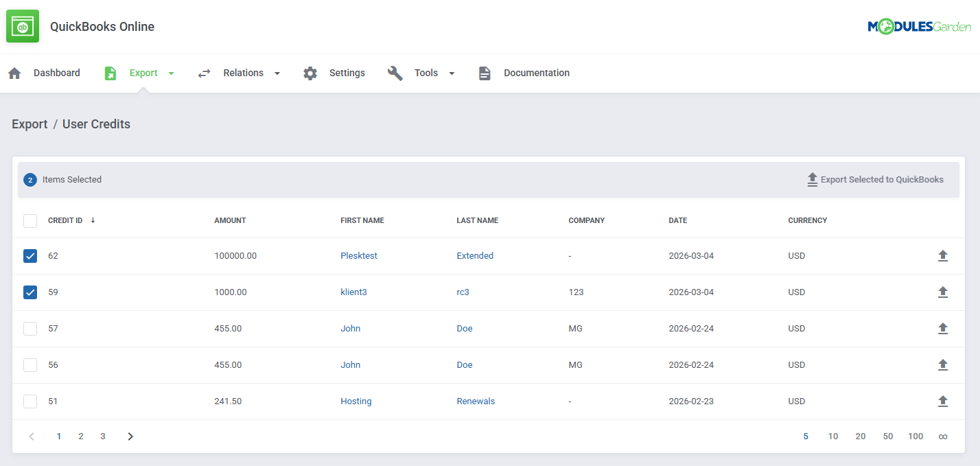Expand the Export menu dropdown arrow
Viewport: 980px width, 466px height.
(x=172, y=73)
